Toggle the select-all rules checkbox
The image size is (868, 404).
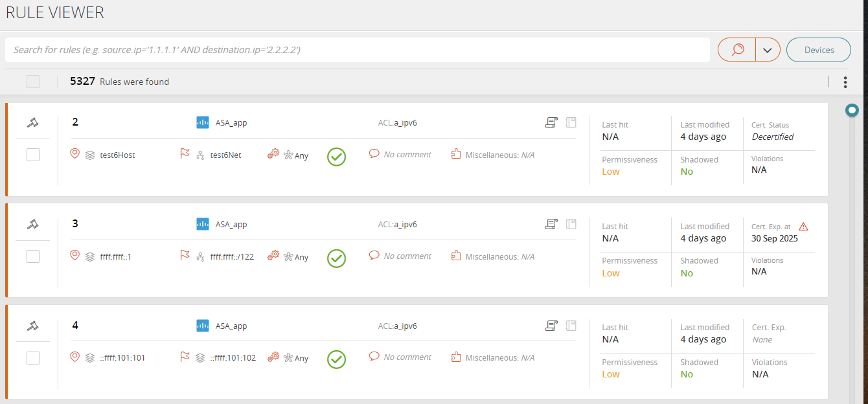click(33, 82)
